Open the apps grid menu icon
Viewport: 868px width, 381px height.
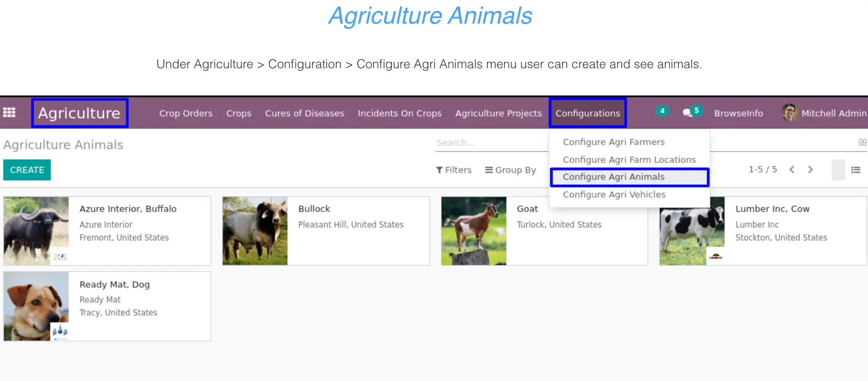click(x=9, y=112)
